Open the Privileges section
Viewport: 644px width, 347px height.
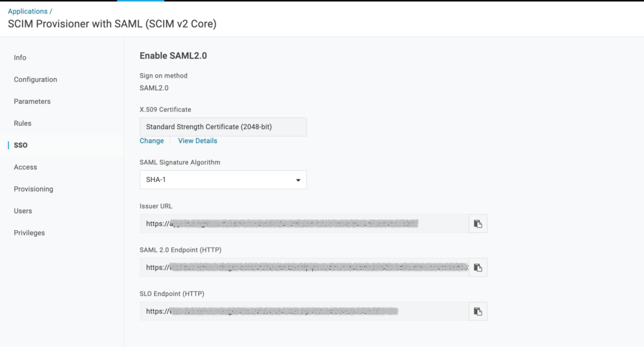tap(29, 233)
